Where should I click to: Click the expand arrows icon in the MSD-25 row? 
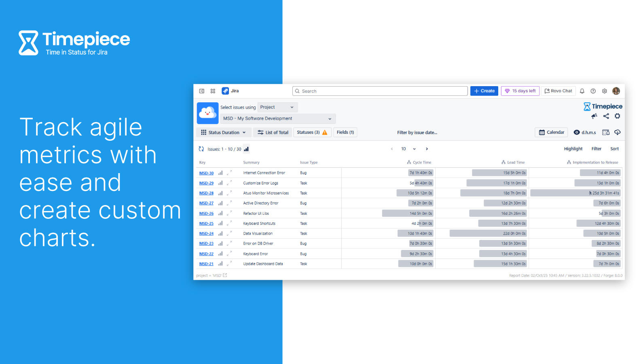pyautogui.click(x=229, y=223)
